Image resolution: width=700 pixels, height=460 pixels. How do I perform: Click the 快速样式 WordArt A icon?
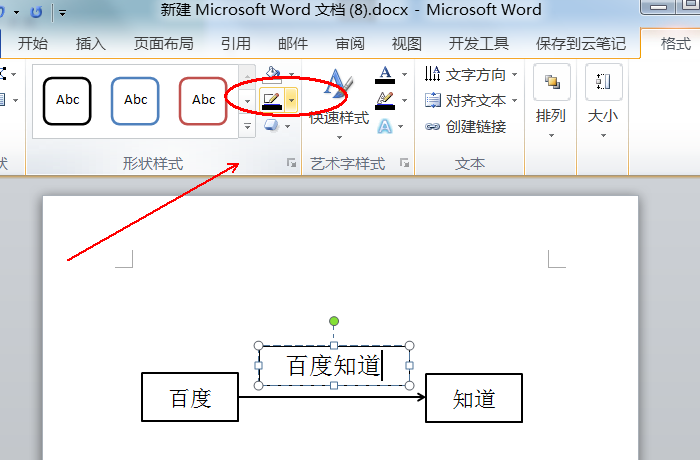point(338,84)
